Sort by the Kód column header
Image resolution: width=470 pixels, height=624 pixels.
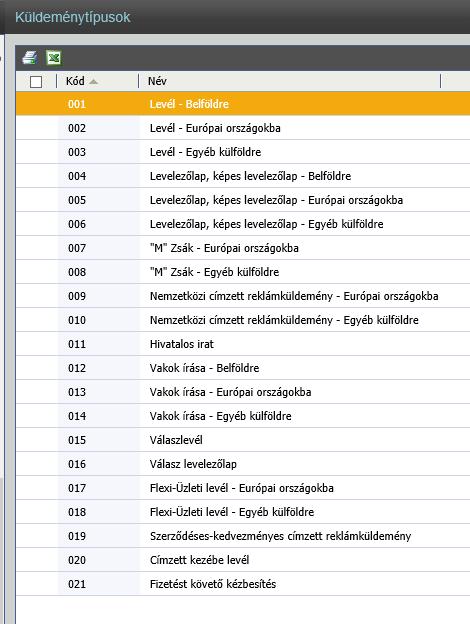click(x=98, y=81)
